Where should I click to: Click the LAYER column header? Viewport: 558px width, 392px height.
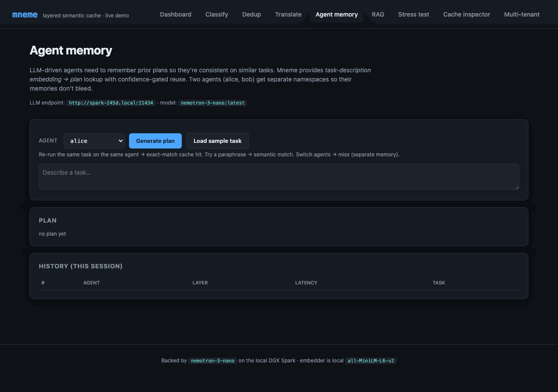pos(200,283)
